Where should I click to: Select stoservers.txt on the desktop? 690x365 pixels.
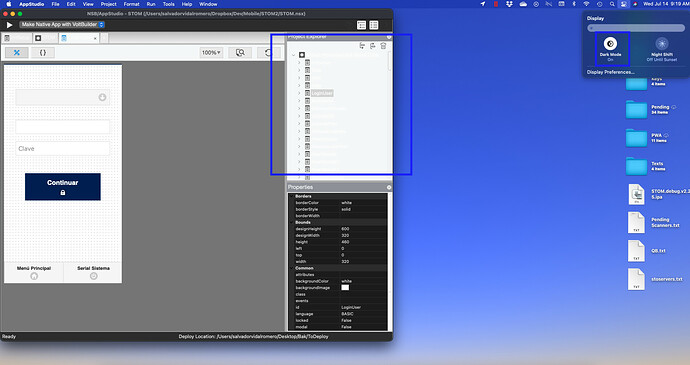coord(636,279)
